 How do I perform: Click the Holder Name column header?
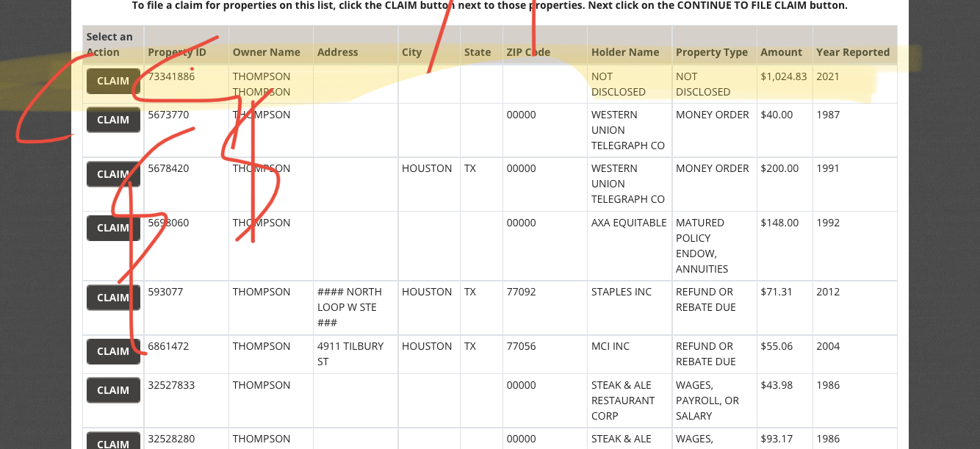[x=625, y=52]
